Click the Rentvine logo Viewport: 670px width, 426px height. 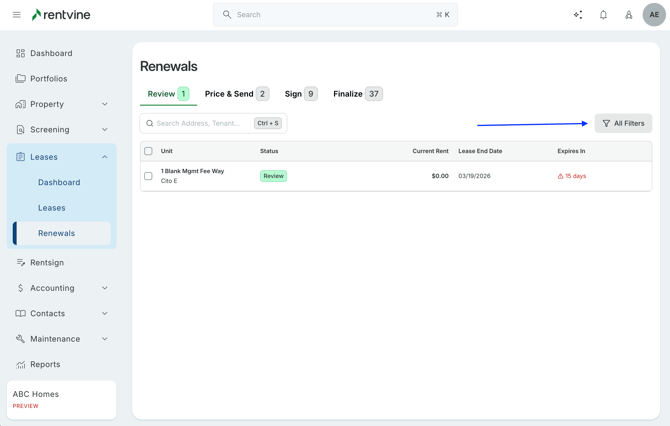coord(61,15)
